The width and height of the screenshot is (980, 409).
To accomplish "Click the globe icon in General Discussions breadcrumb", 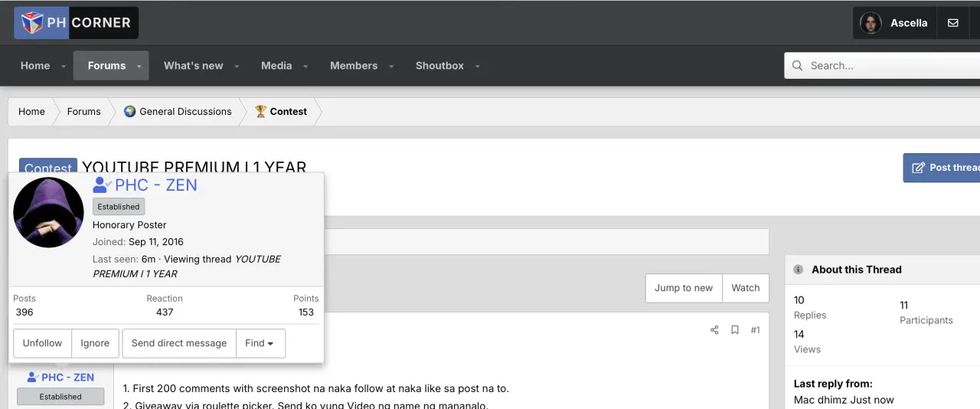I will 130,111.
